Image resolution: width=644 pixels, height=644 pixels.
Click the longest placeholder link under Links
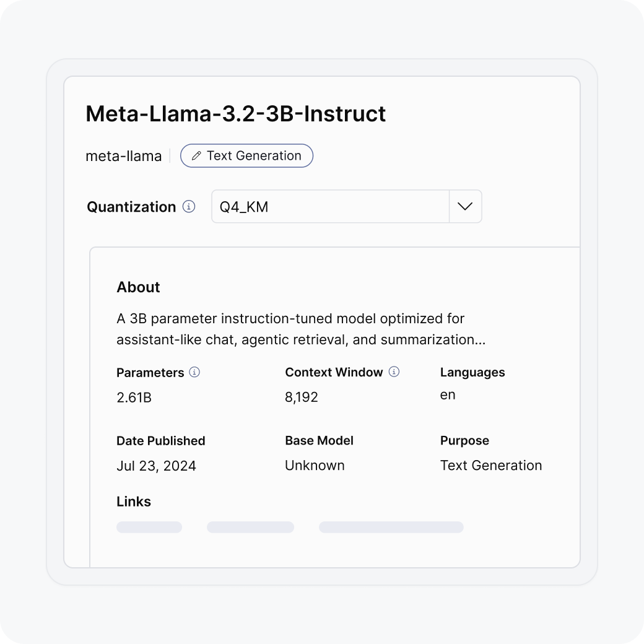pyautogui.click(x=391, y=528)
